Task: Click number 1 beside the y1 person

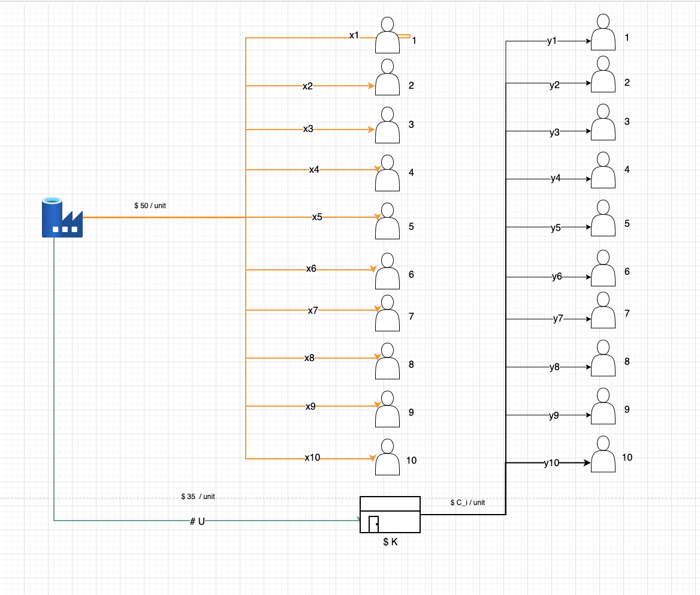Action: pos(627,38)
